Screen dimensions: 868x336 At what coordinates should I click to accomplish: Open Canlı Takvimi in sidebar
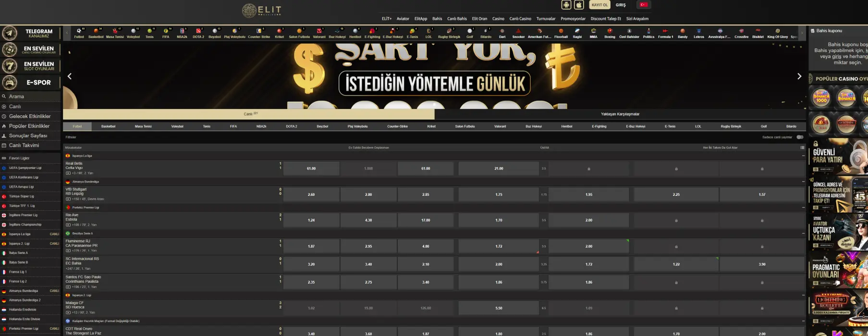[31, 145]
